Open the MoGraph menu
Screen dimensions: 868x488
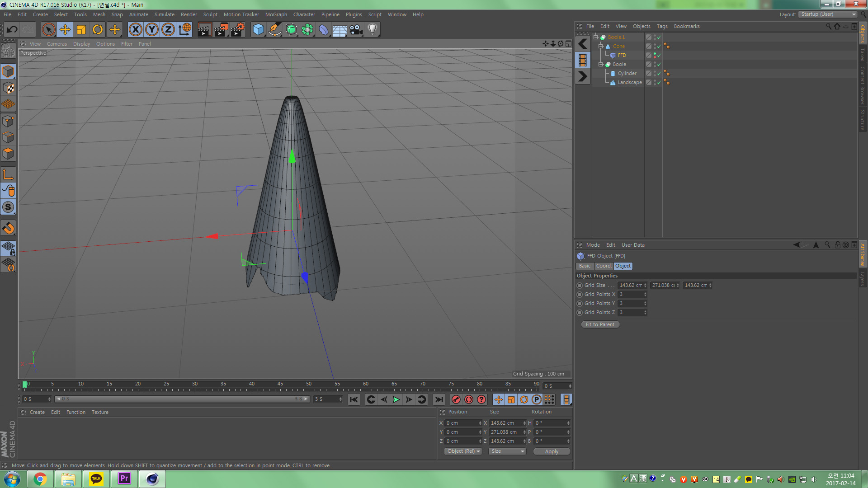[x=276, y=14]
